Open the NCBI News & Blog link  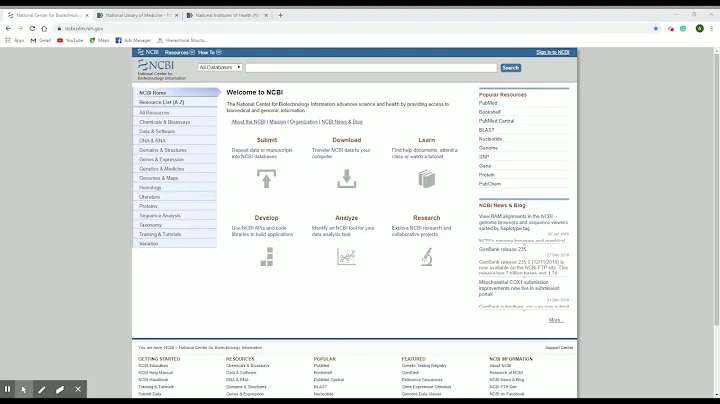pyautogui.click(x=342, y=122)
